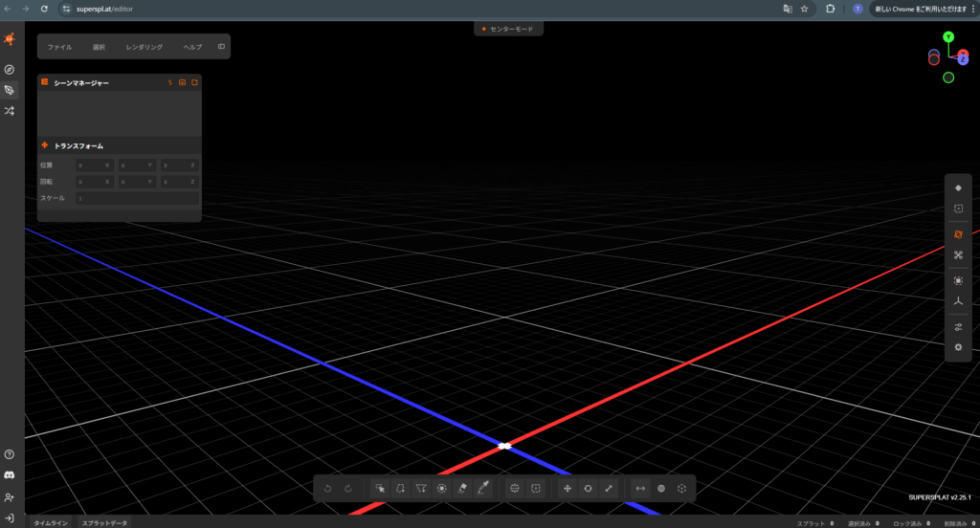This screenshot has height=528, width=980.
Task: Select the sphere selection tool
Action: click(515, 489)
